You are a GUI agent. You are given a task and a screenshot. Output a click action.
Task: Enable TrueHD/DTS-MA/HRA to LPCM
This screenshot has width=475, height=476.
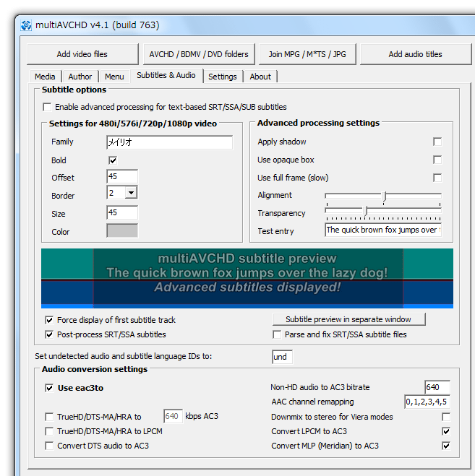tap(49, 431)
